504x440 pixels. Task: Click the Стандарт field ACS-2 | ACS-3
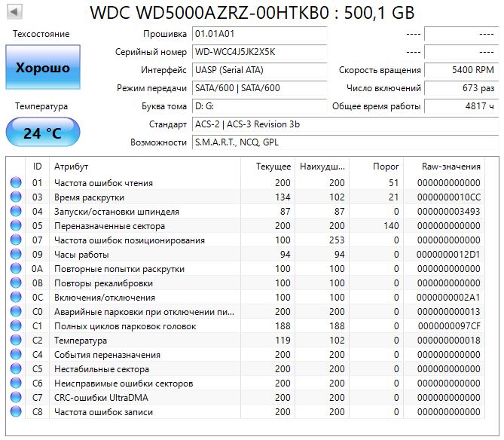click(x=346, y=124)
